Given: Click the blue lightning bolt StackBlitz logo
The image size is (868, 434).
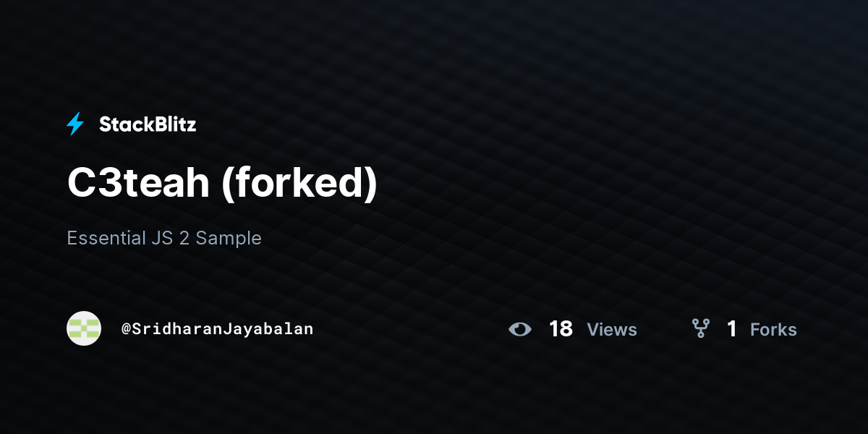Looking at the screenshot, I should point(75,124).
